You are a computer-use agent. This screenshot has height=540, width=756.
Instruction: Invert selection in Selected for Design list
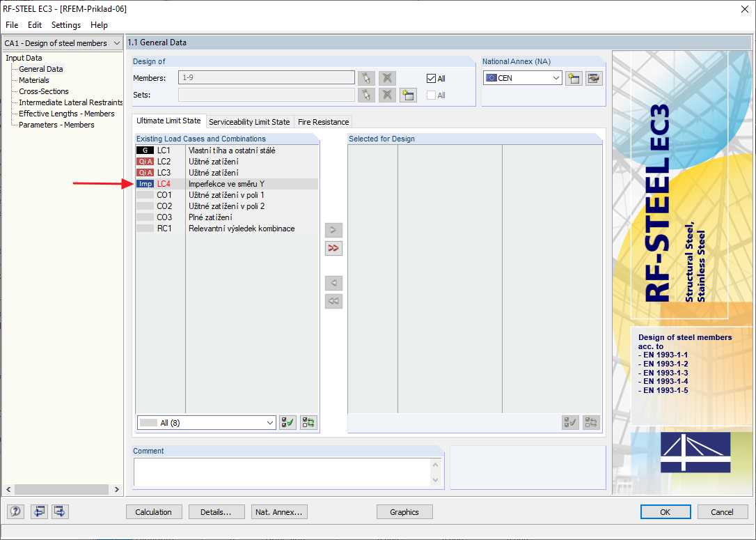click(591, 423)
